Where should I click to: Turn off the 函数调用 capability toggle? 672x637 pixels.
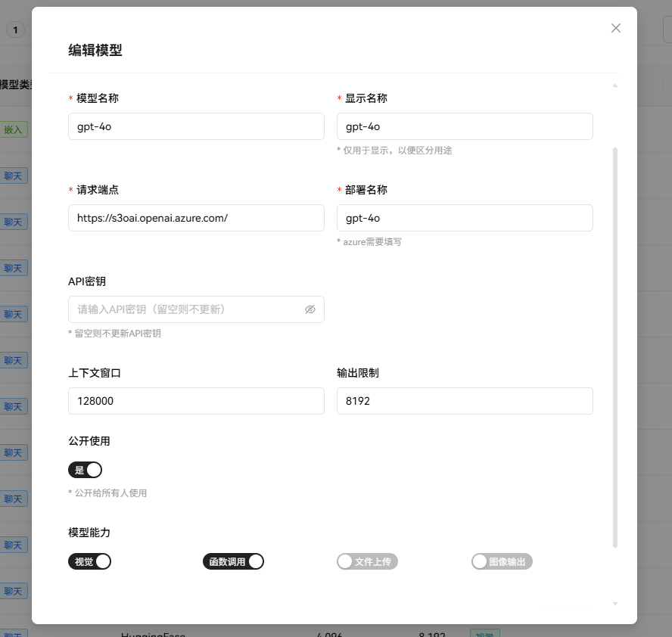coord(233,561)
